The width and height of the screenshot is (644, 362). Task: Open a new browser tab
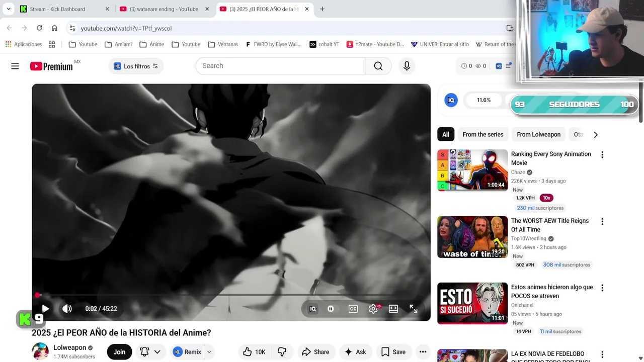(x=322, y=9)
